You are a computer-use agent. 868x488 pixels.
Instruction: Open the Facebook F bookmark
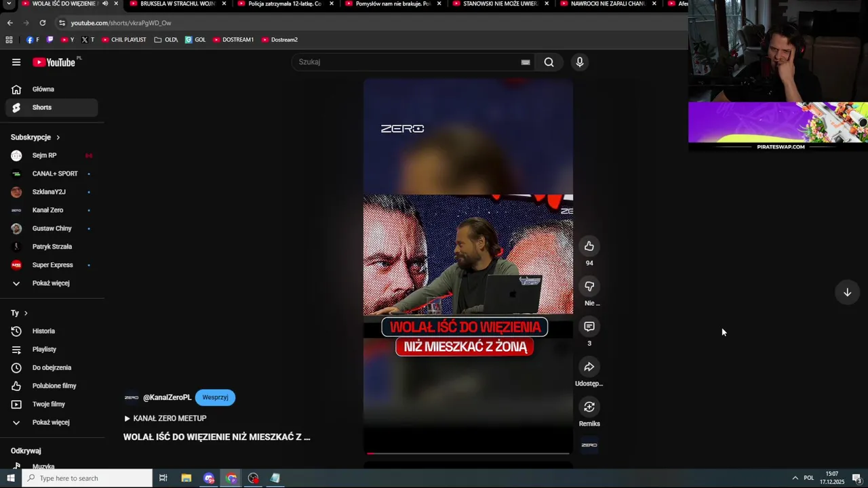click(33, 40)
